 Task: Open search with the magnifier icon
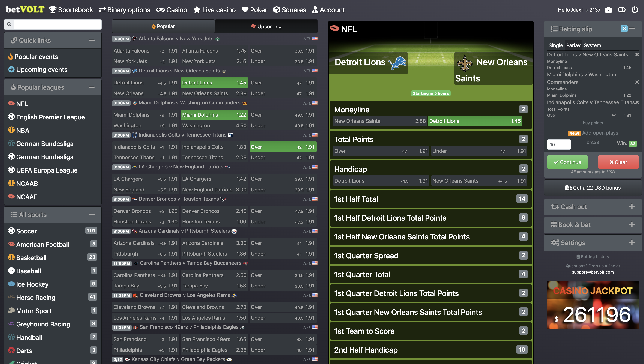point(9,24)
